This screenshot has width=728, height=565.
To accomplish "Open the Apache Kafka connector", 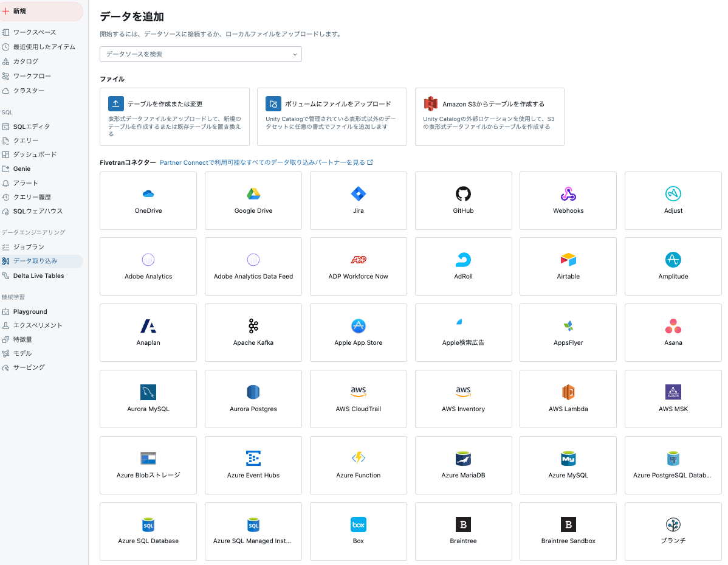I will coord(253,333).
